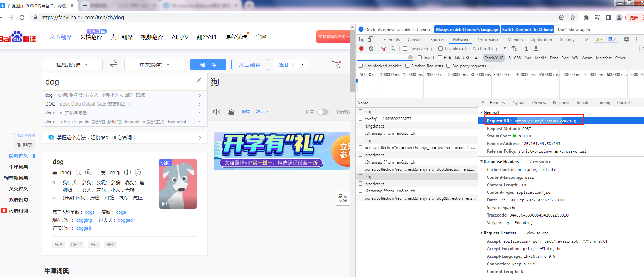Collapse the General section
Viewport: 644px width, 277px height.
[x=482, y=112]
